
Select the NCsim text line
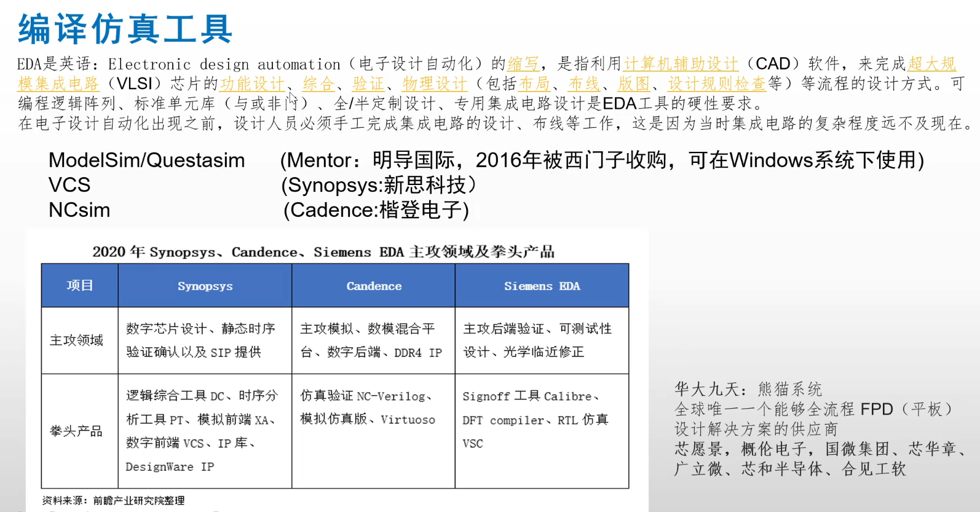click(x=79, y=210)
